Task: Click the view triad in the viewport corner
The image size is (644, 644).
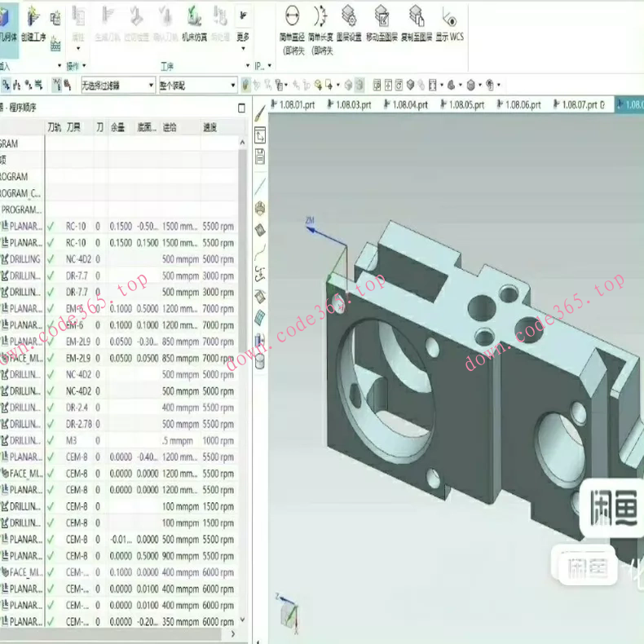Action: point(289,614)
